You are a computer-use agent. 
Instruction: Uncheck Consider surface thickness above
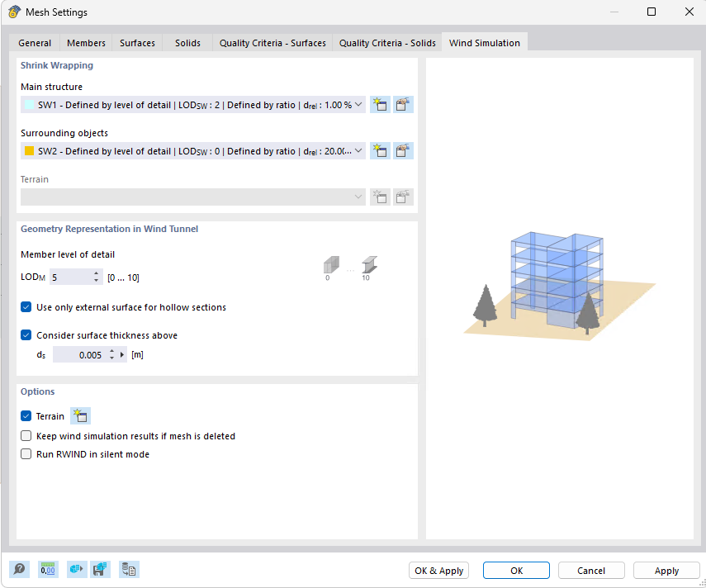[26, 335]
